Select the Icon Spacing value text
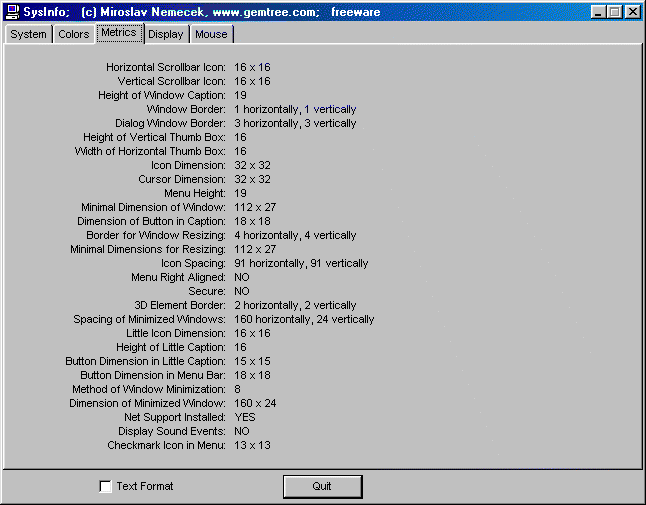This screenshot has width=646, height=505. (300, 263)
